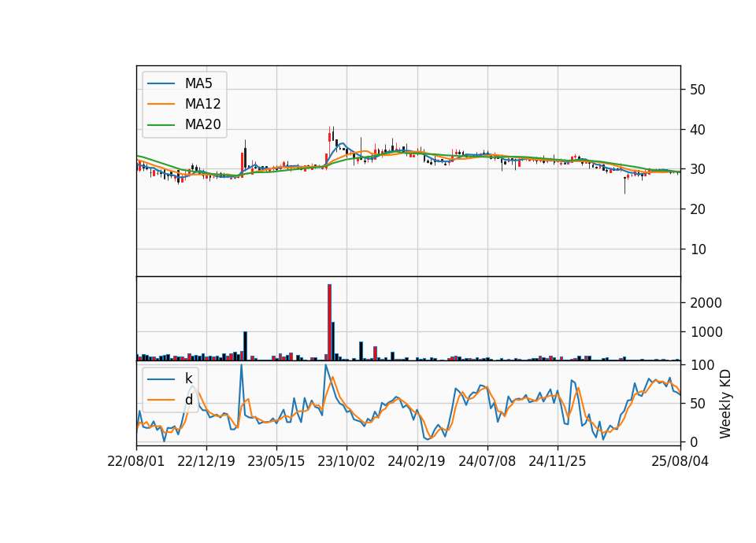
Task: Select the k legend label
Action: click(188, 379)
